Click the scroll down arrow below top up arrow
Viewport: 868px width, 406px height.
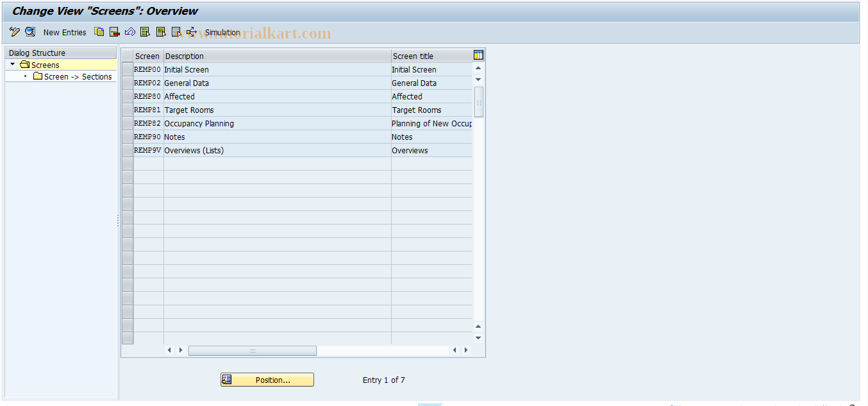(478, 79)
